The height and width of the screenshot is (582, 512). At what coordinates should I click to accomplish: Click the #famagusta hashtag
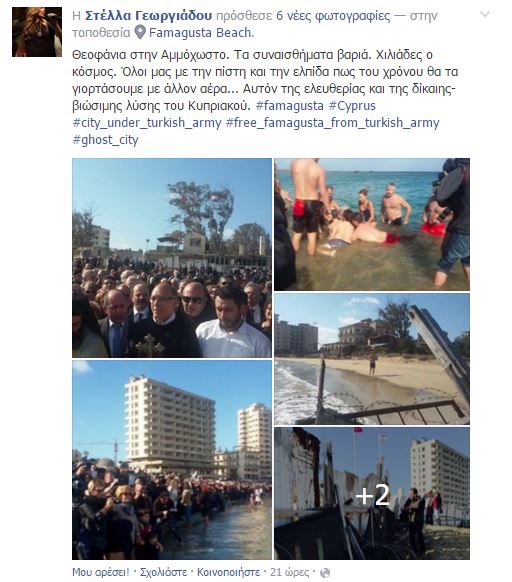click(x=290, y=106)
